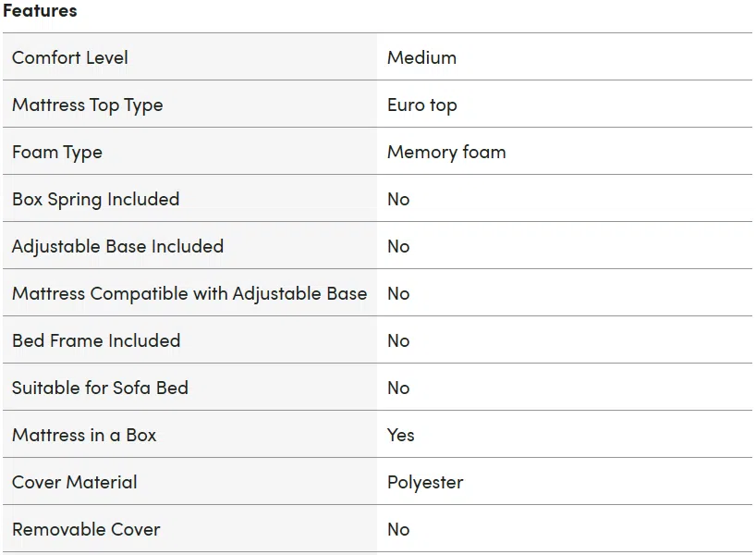
Task: Click the Medium comfort value
Action: click(421, 58)
